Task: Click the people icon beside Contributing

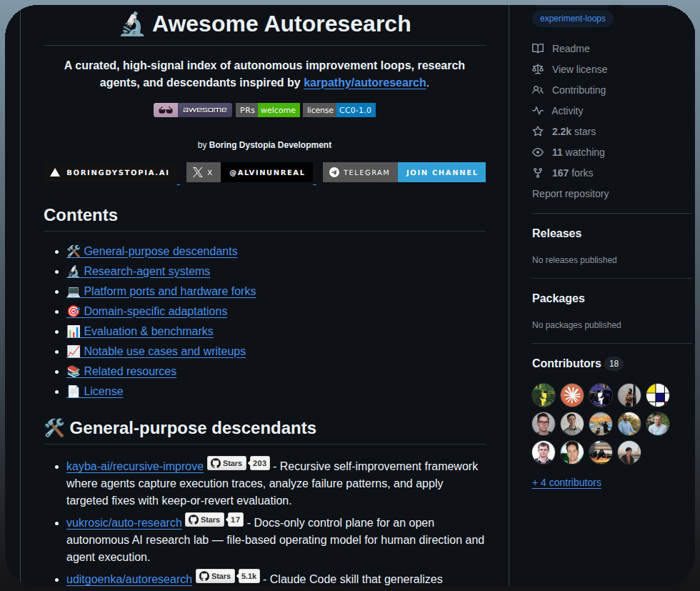Action: pyautogui.click(x=538, y=90)
